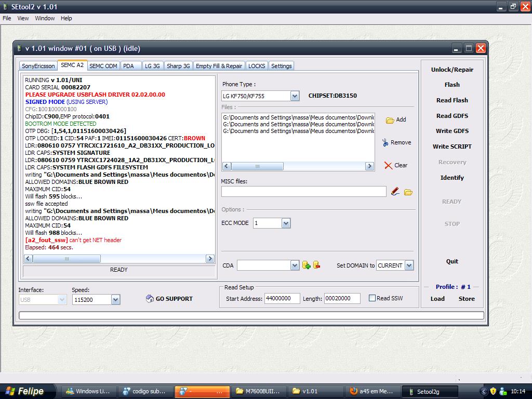Screen dimensions: 532x399
Task: Expand hidden system tray icons arrow
Action: tap(484, 392)
